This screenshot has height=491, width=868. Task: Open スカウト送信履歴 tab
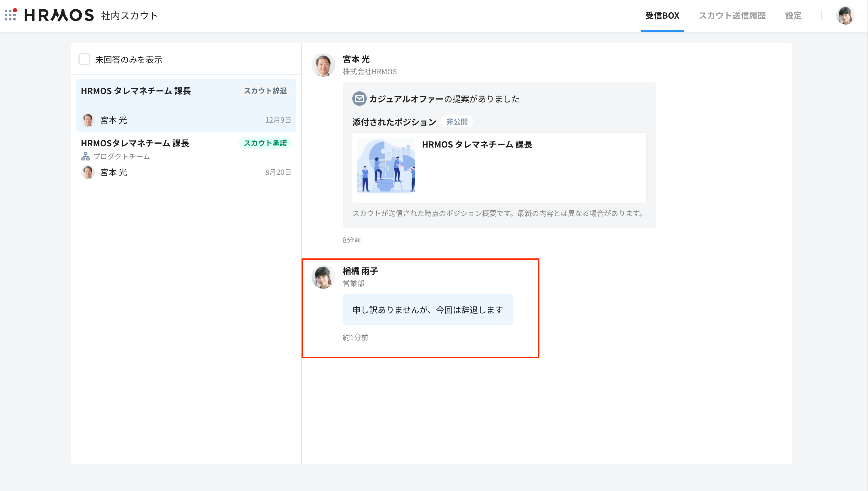[x=732, y=16]
